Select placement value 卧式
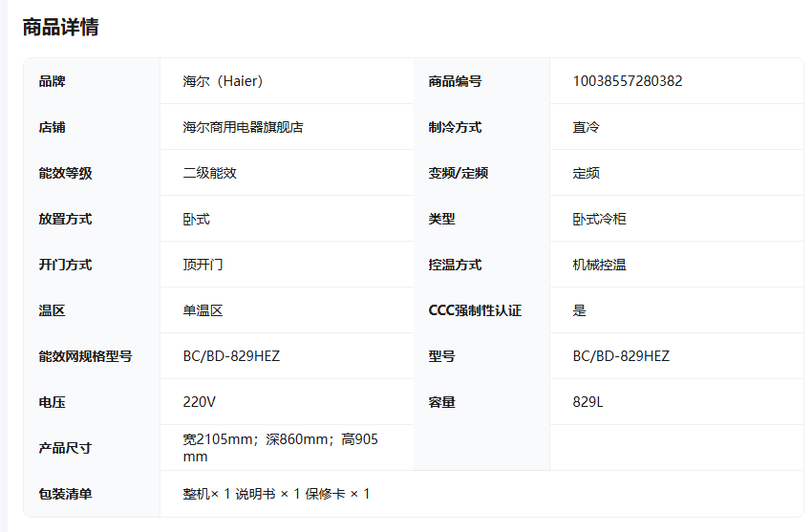812x532 pixels. [x=196, y=219]
